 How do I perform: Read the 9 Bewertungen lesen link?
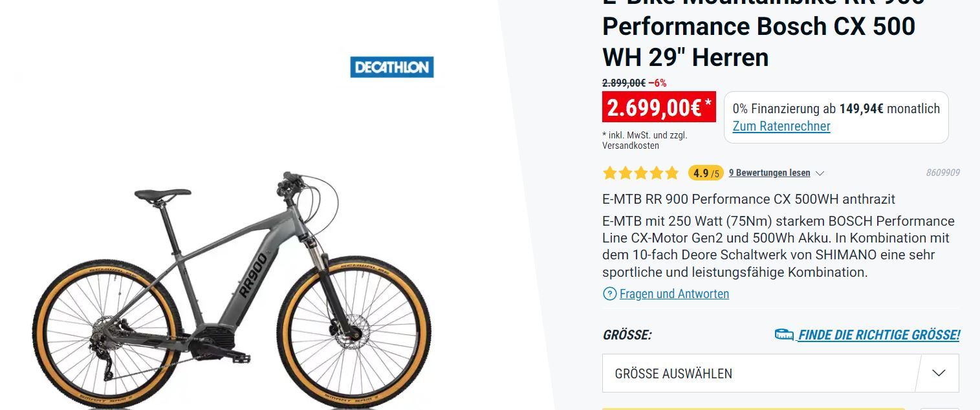(769, 173)
